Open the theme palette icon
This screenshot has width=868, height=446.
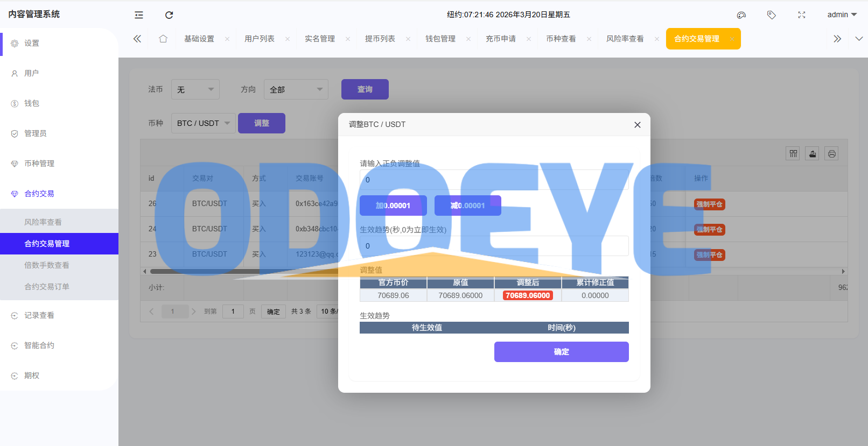click(741, 15)
